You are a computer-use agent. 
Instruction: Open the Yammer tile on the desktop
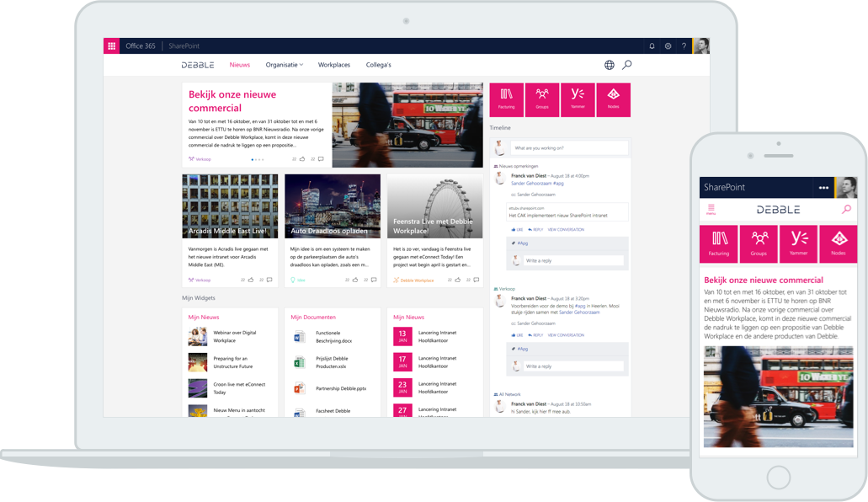pos(578,99)
